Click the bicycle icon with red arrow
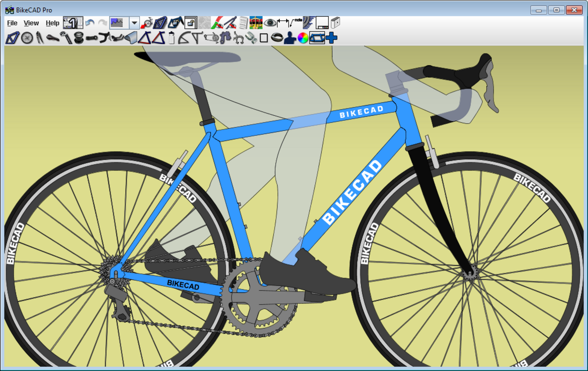 (146, 23)
